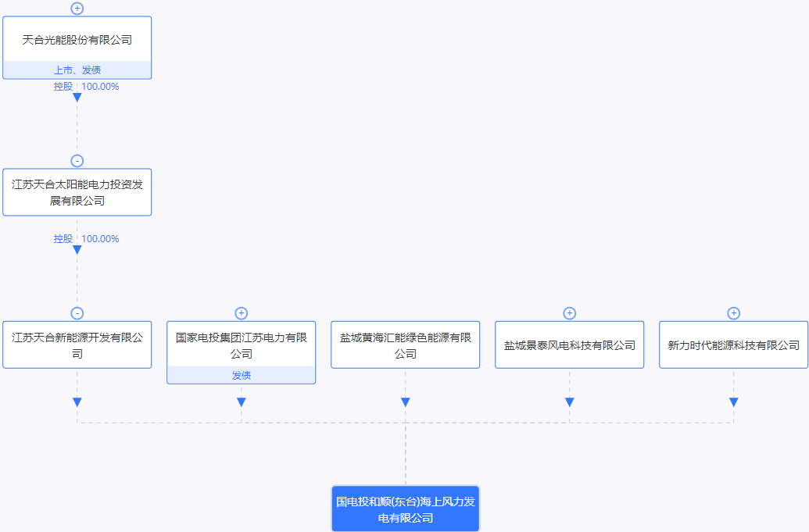Click arrow below 盐城黄海汇能绿色能源 card
Viewport: 809px width, 532px height.
point(405,402)
